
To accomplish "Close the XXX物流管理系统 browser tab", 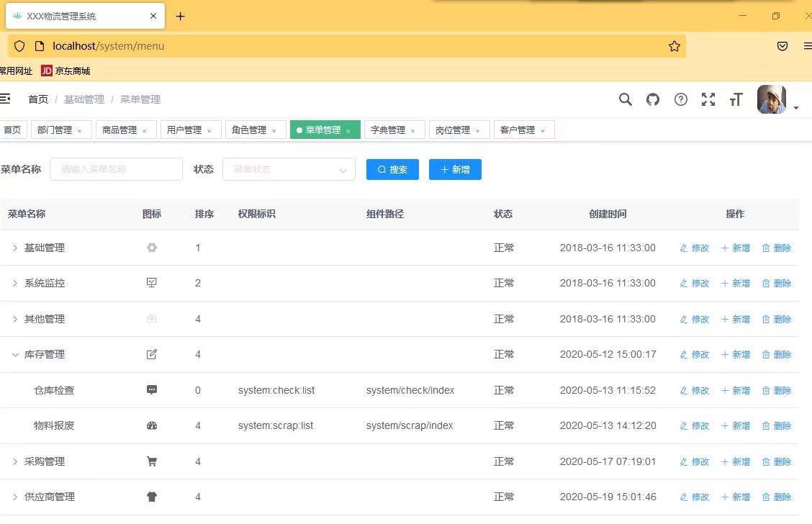I will tap(153, 16).
